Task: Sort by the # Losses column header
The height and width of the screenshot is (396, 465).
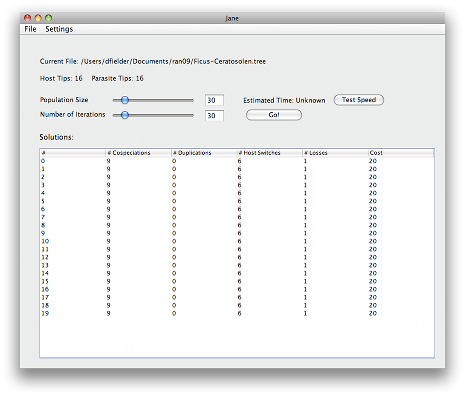Action: [335, 153]
